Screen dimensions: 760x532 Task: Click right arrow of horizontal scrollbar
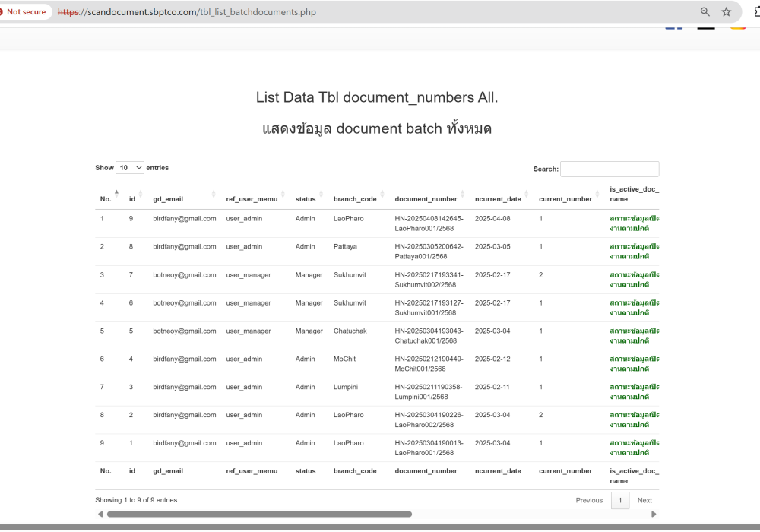pos(654,515)
